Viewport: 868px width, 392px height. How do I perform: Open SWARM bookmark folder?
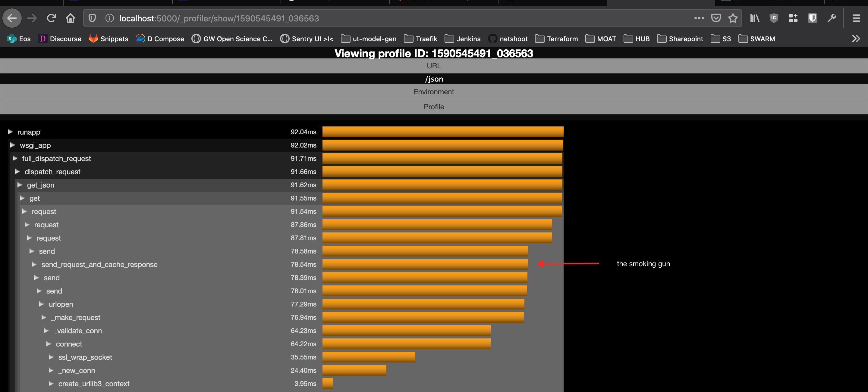pos(756,39)
